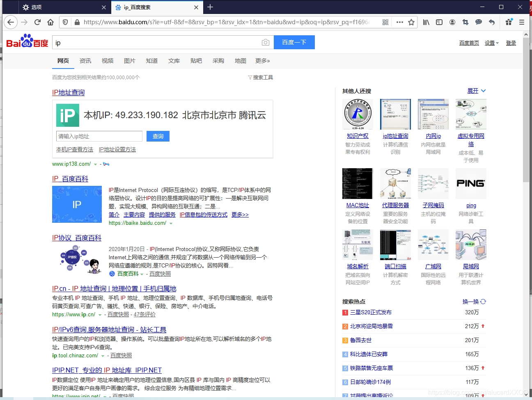532x400 pixels.
Task: Open the QR code icon in address bar
Action: (385, 22)
